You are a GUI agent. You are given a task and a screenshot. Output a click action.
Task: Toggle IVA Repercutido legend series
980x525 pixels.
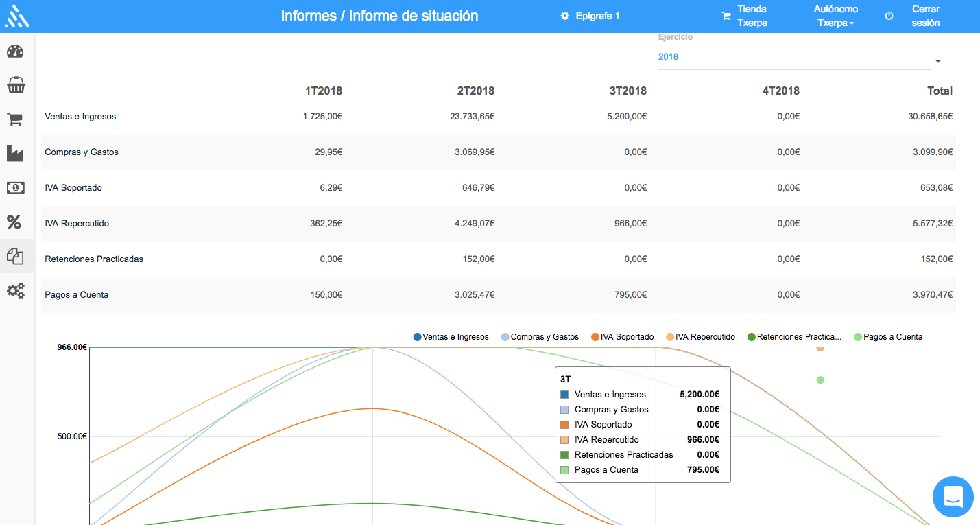700,337
